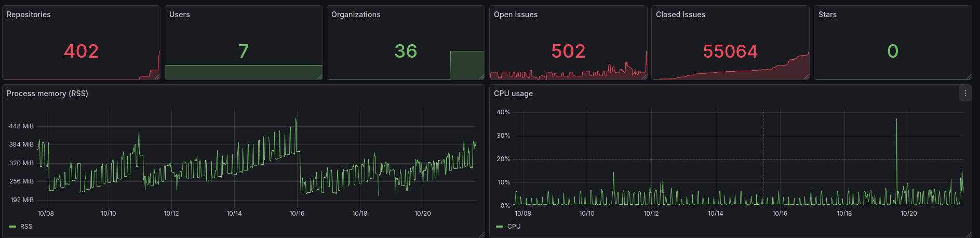Click the 20% CPU axis label
This screenshot has height=238, width=980.
[x=503, y=159]
